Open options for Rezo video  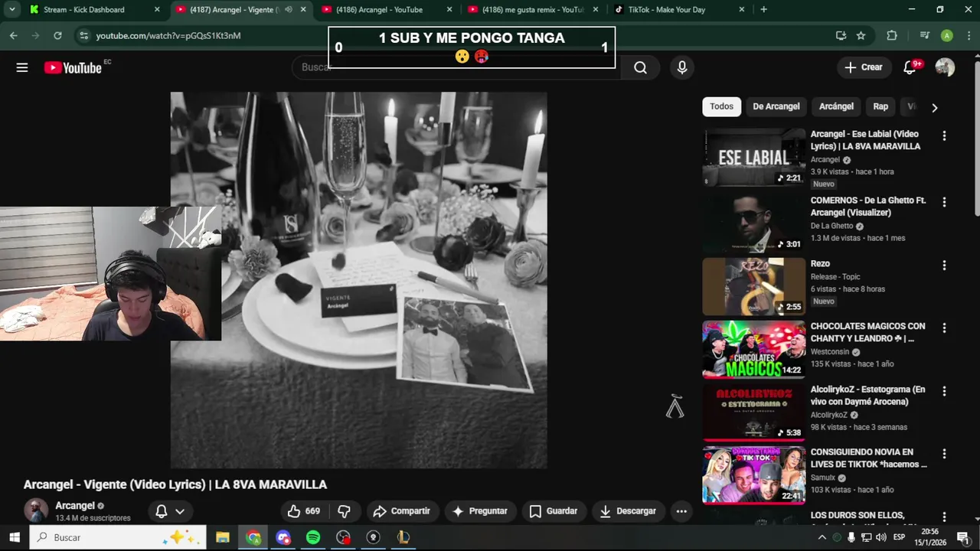click(x=944, y=266)
